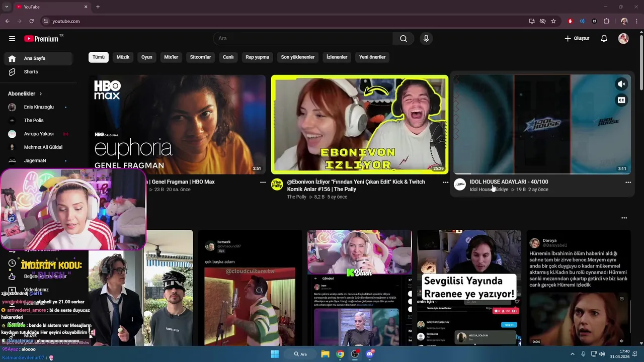The height and width of the screenshot is (362, 644).
Task: Bookmark page with star icon
Action: tap(553, 21)
